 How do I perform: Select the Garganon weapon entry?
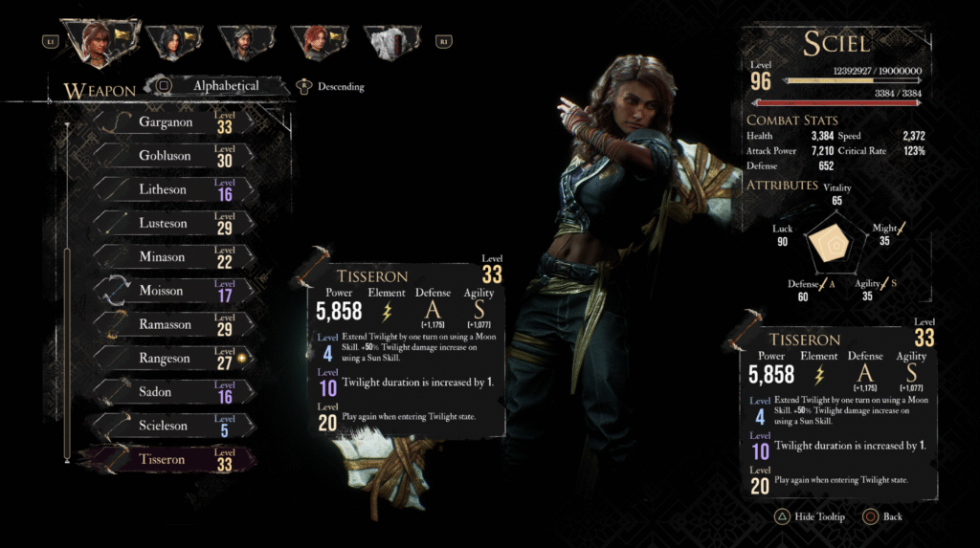(x=174, y=121)
